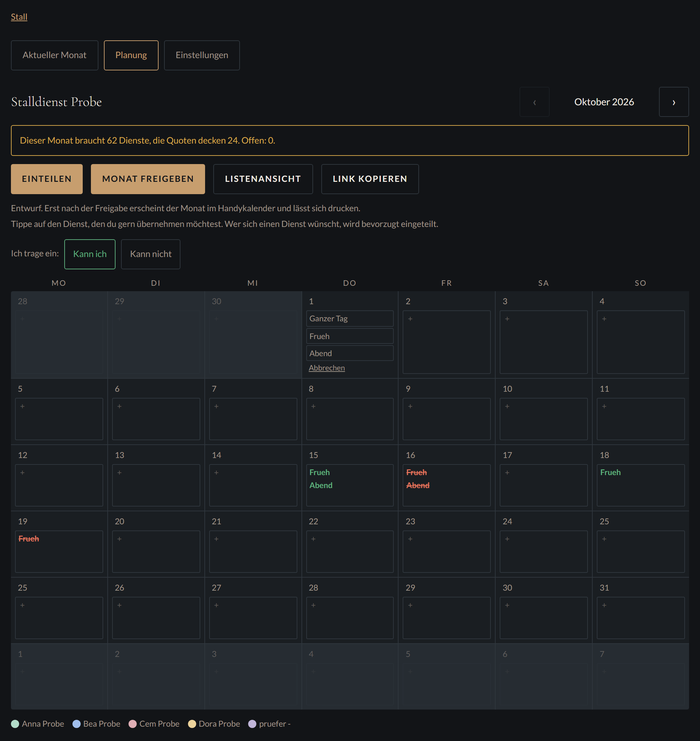Select the 'Kann nicht' entry mode
This screenshot has width=700, height=741.
pos(151,254)
